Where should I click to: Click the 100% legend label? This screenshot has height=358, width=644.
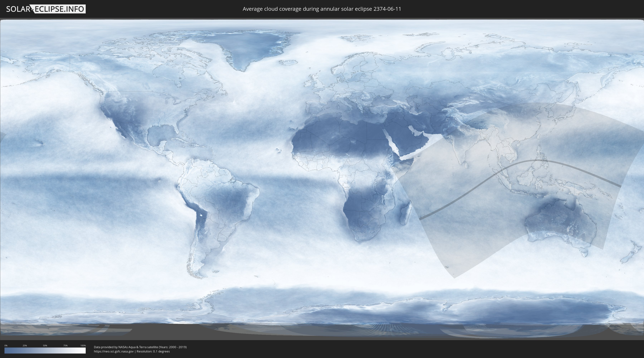click(83, 345)
